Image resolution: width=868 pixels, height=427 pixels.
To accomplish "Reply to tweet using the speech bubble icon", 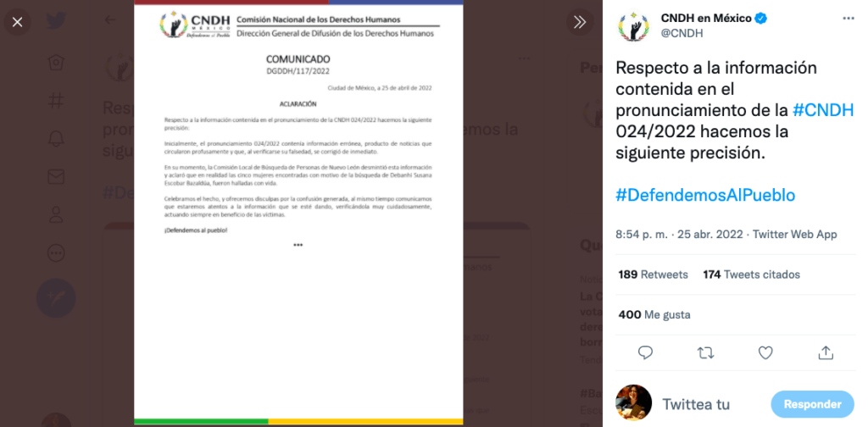I will click(x=645, y=352).
